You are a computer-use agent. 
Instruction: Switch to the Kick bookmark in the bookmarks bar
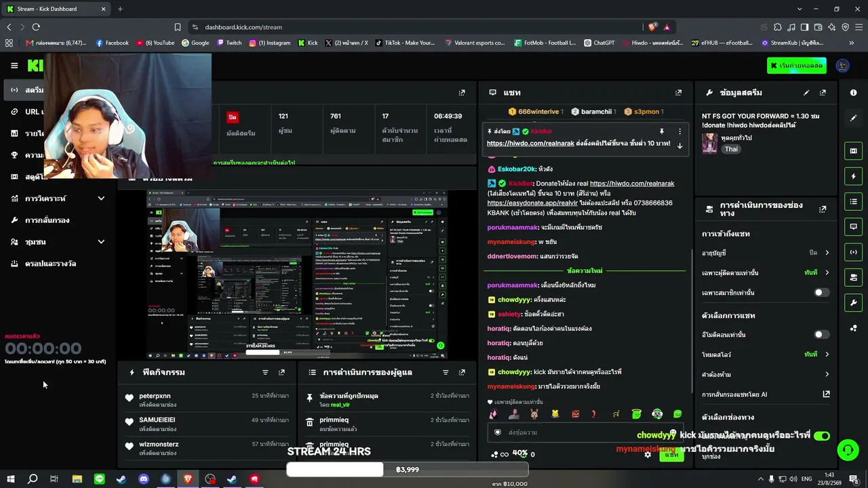[308, 43]
